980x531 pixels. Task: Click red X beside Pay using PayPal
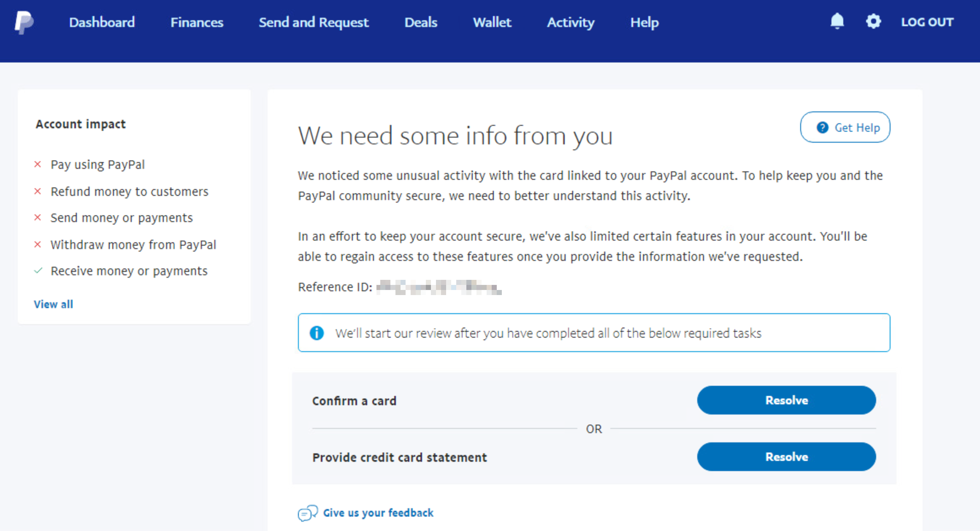click(38, 164)
